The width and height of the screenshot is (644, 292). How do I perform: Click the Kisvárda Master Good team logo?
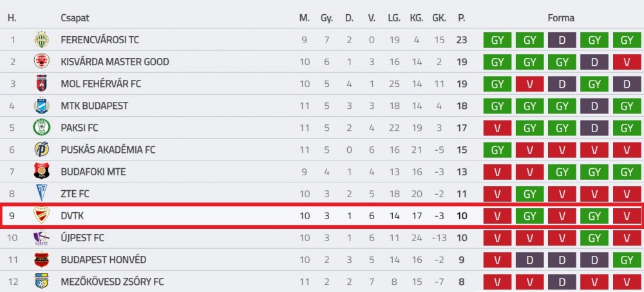(x=41, y=62)
